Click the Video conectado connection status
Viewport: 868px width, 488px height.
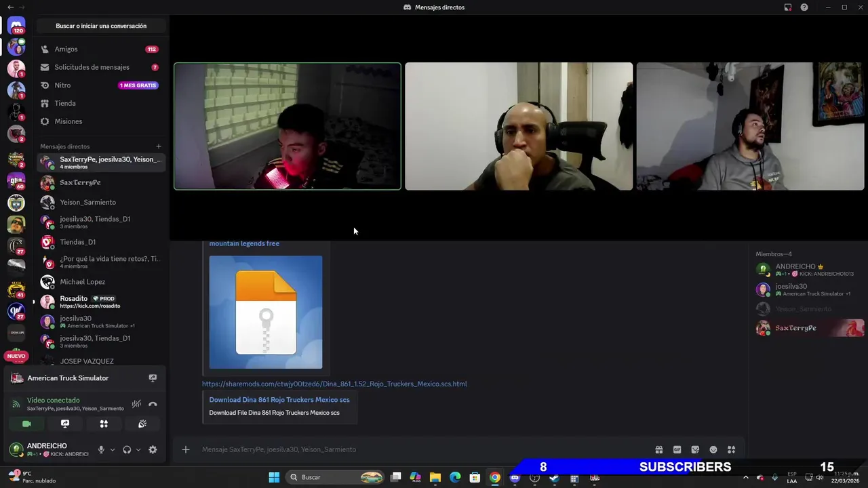click(x=53, y=400)
